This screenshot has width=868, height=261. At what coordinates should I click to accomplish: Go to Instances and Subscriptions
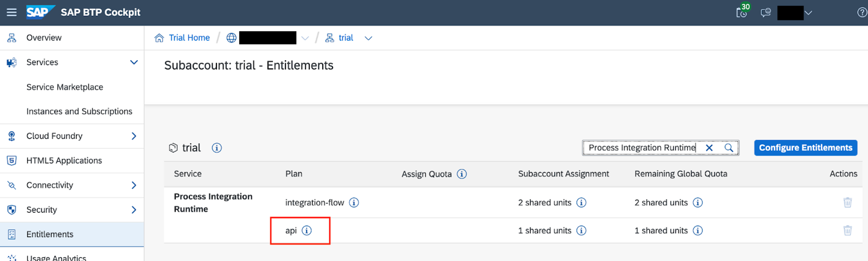point(79,111)
